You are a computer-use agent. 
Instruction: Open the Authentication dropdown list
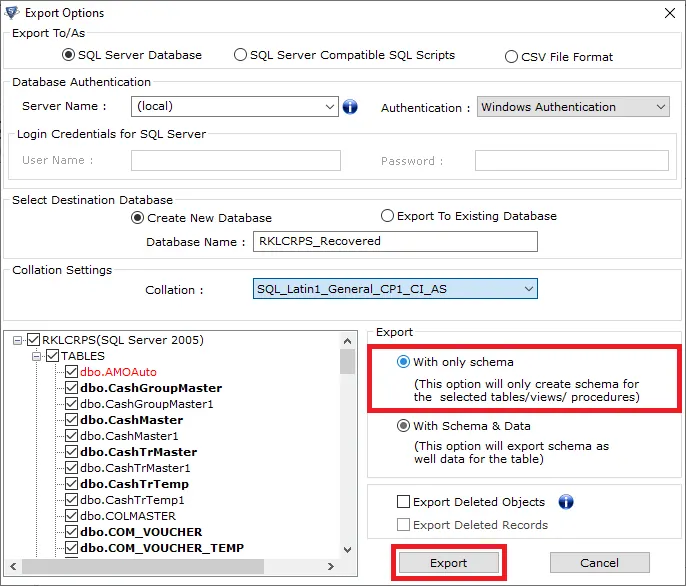coord(660,107)
